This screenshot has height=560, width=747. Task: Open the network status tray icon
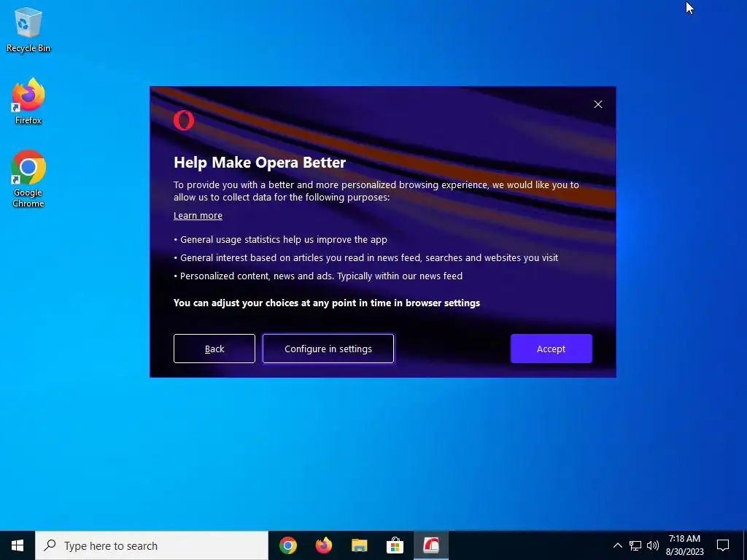click(x=635, y=545)
